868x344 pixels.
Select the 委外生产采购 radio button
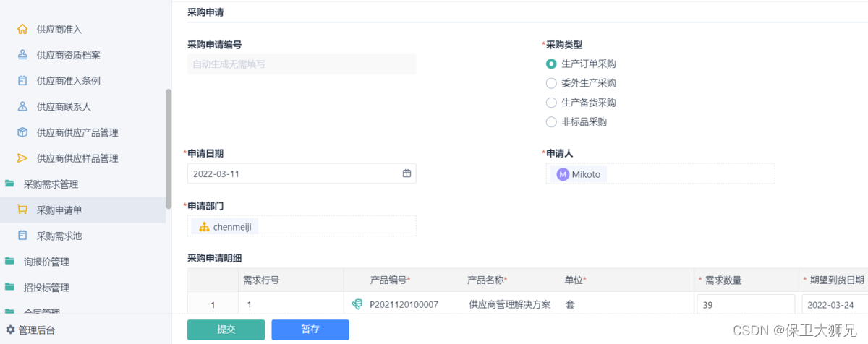[x=551, y=83]
